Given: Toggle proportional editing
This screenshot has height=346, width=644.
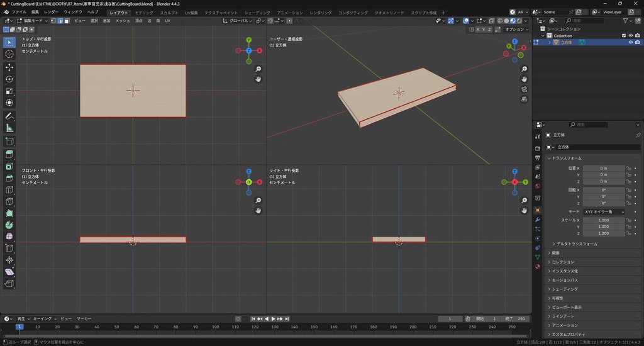Looking at the screenshot, I should pyautogui.click(x=289, y=21).
